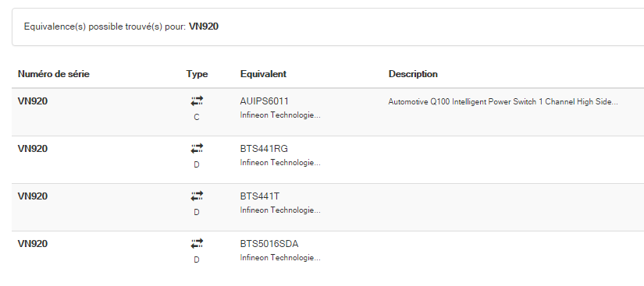Image resolution: width=644 pixels, height=286 pixels.
Task: Click the swap arrows icon for BTS5016SDA
Action: tap(197, 243)
